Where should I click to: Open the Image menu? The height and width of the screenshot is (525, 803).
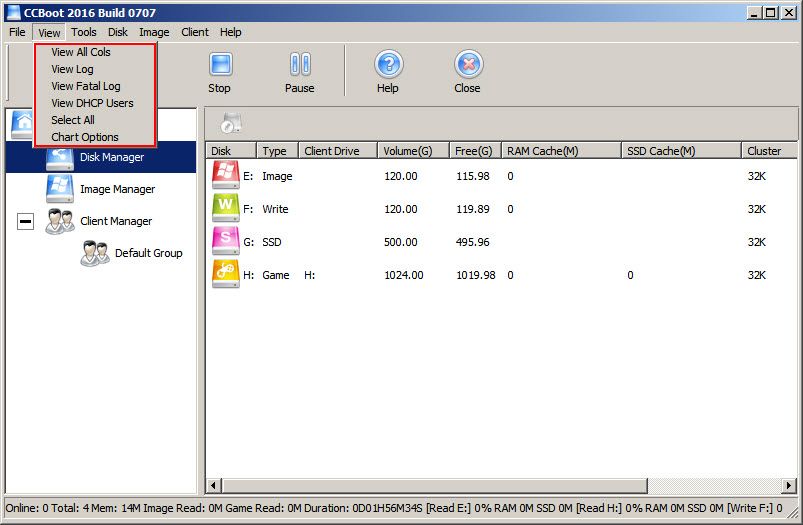point(154,32)
